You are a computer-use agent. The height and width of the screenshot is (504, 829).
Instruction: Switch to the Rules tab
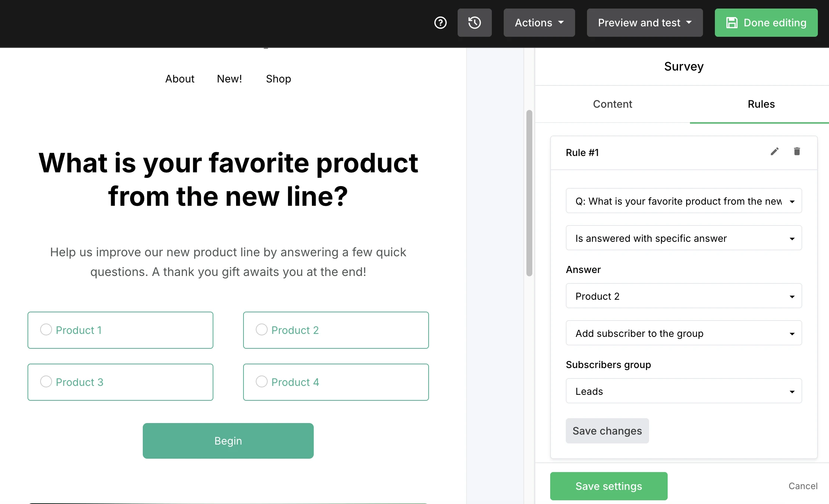pos(761,104)
